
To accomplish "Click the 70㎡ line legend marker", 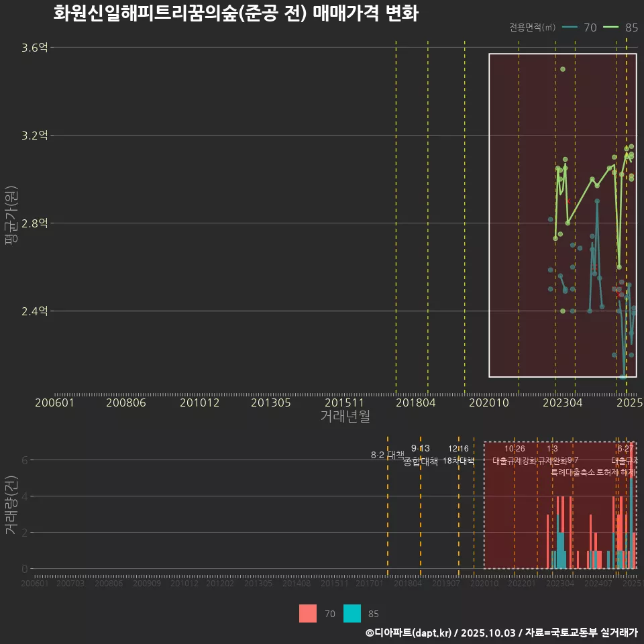I will pos(570,28).
